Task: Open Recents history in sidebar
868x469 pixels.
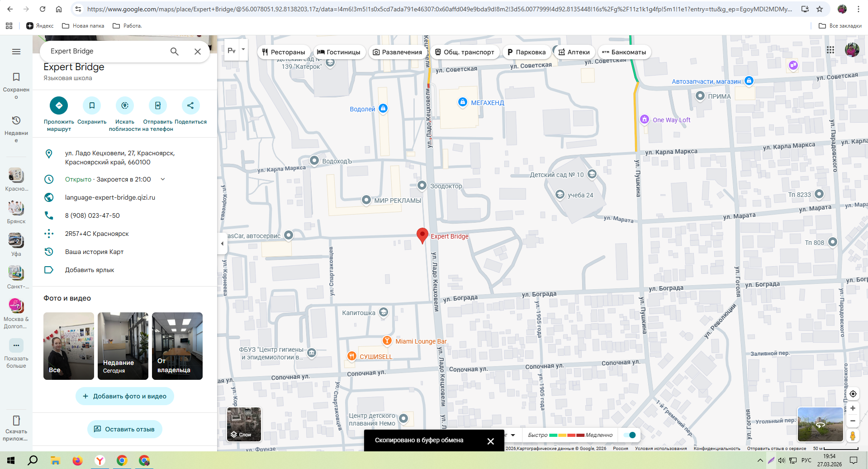Action: click(16, 128)
